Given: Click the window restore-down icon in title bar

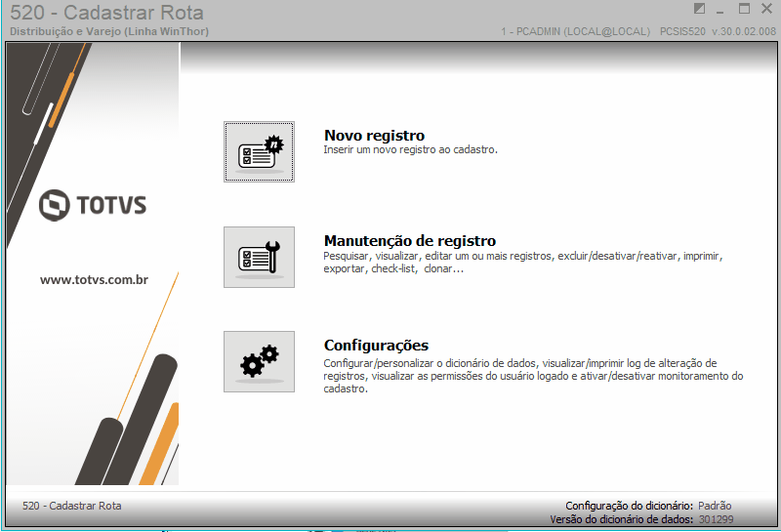Looking at the screenshot, I should click(x=699, y=9).
